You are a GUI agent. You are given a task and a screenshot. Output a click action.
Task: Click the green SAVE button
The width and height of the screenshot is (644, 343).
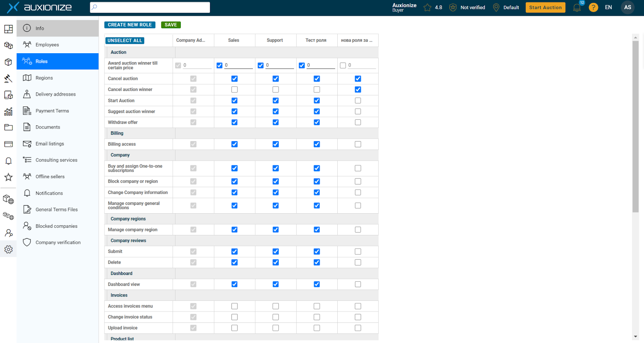pos(171,25)
